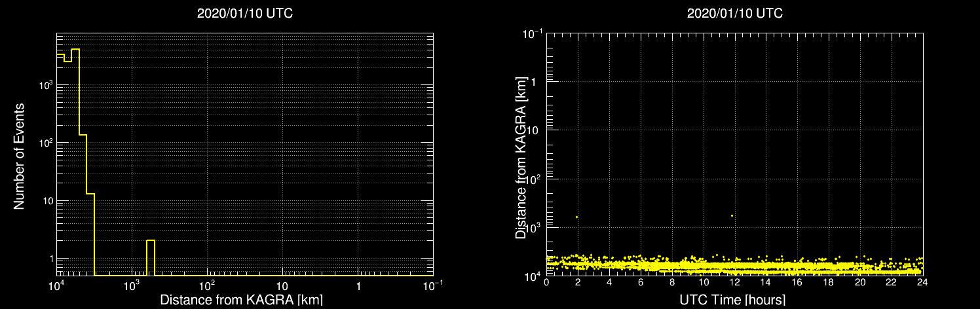Click hour tick "12" on the UTC Time axis
980x309 pixels.
734,282
